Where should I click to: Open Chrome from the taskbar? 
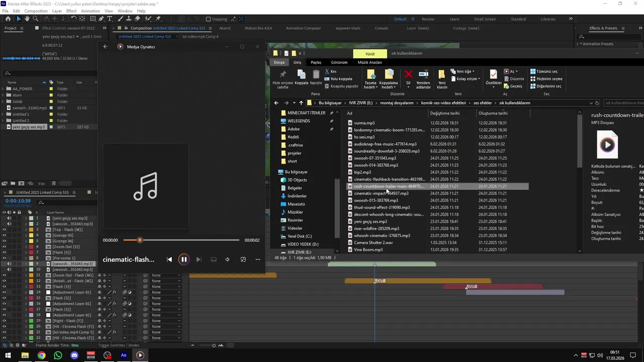coord(41,355)
